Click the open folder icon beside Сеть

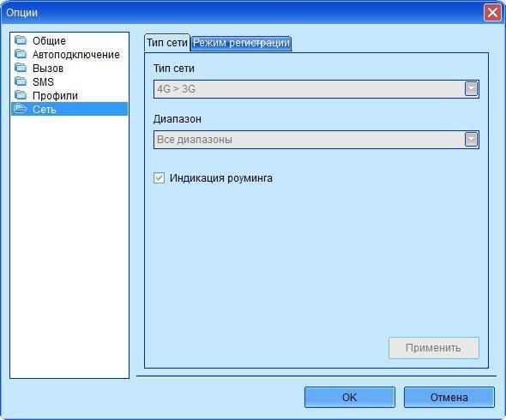[x=21, y=109]
